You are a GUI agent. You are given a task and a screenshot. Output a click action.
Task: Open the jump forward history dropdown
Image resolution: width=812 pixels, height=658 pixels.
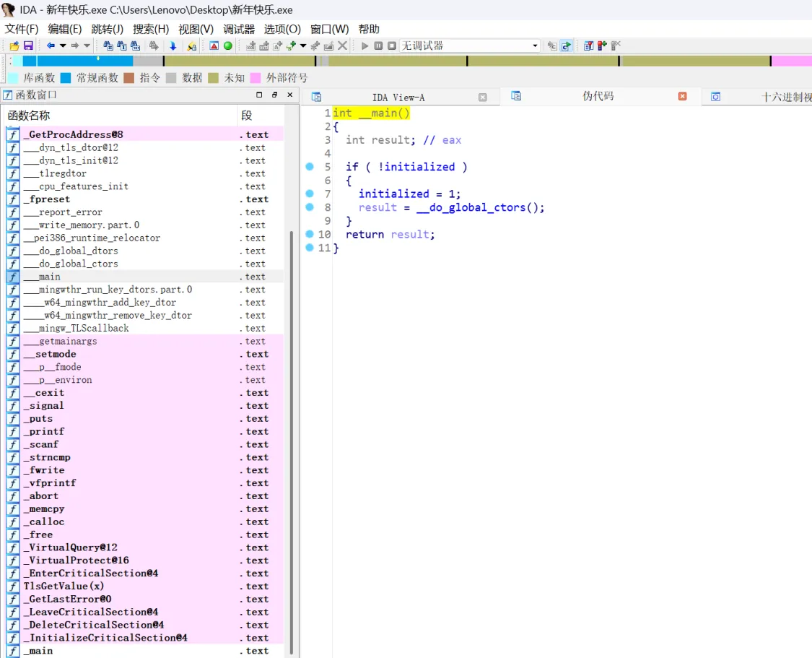click(x=87, y=46)
